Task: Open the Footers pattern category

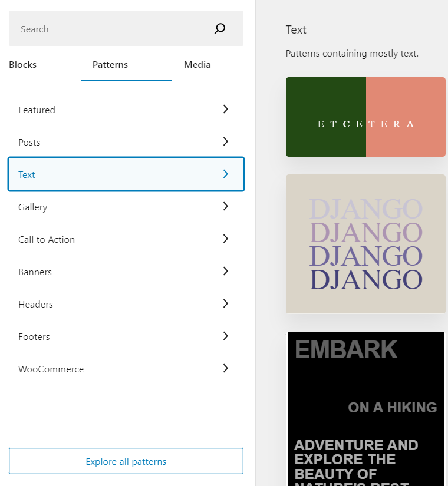Action: click(126, 336)
